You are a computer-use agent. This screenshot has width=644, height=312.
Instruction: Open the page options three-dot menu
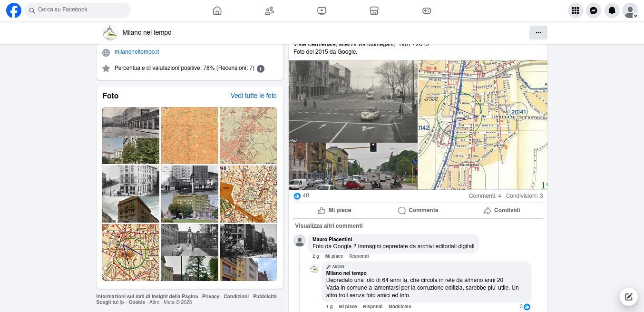(x=538, y=32)
